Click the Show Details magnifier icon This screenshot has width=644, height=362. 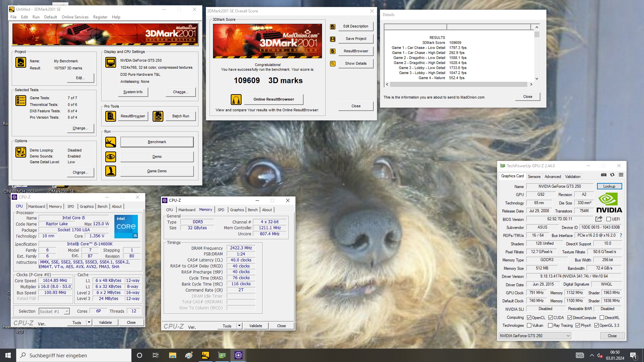[x=333, y=64]
